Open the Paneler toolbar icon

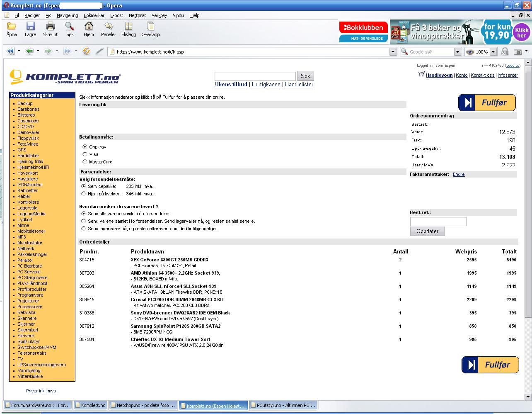point(109,27)
